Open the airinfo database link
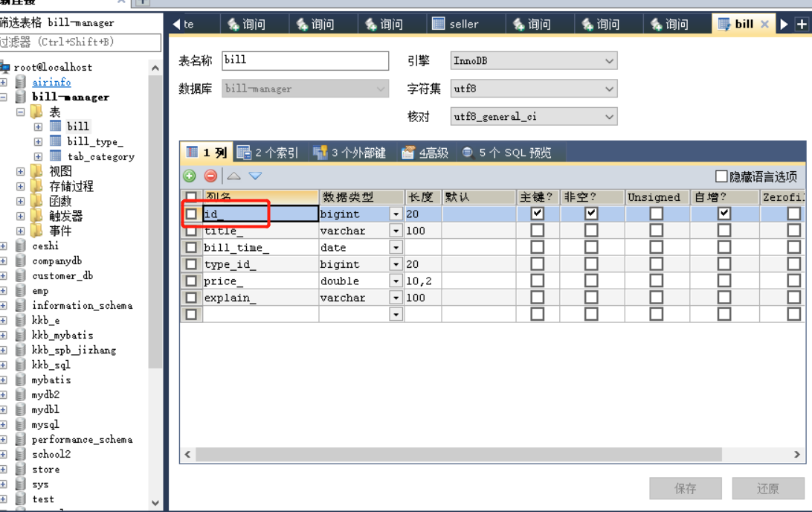This screenshot has width=812, height=512. click(x=51, y=82)
